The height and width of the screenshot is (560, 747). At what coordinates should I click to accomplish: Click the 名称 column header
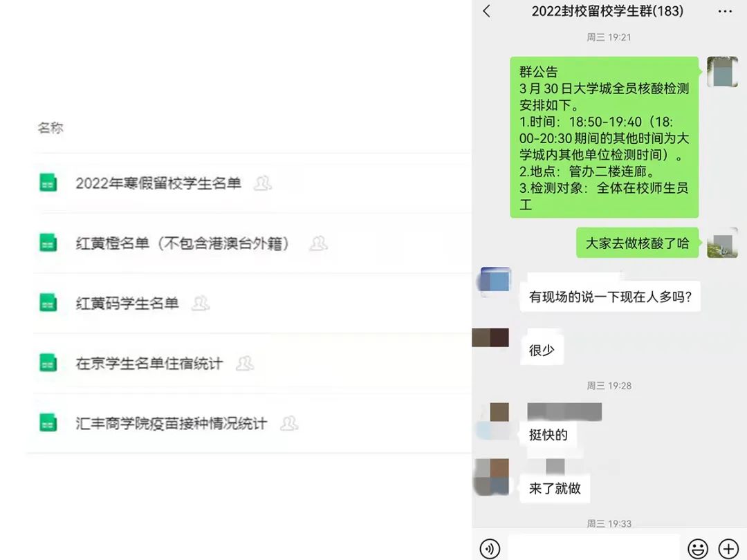(50, 128)
